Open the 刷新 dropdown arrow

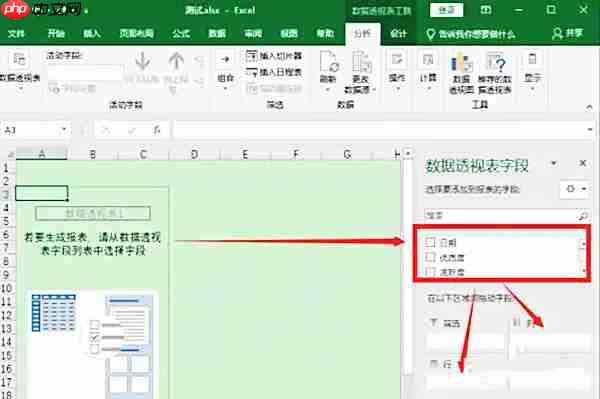328,90
